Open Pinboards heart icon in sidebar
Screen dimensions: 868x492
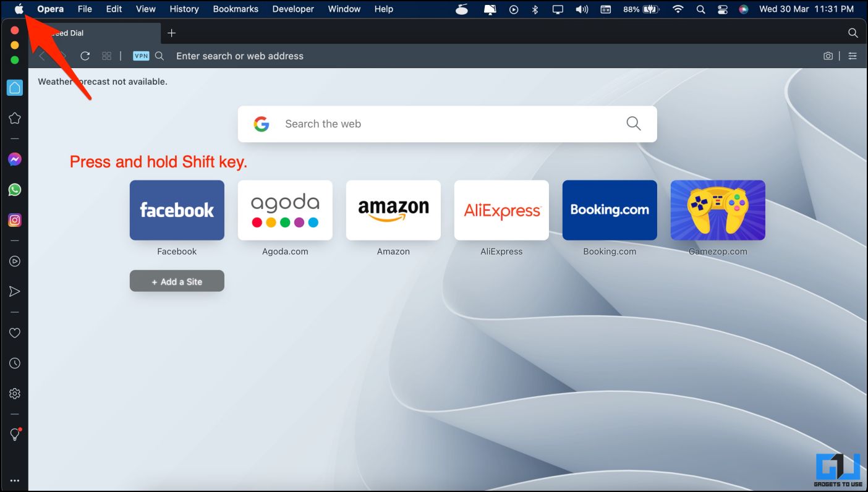click(x=15, y=333)
